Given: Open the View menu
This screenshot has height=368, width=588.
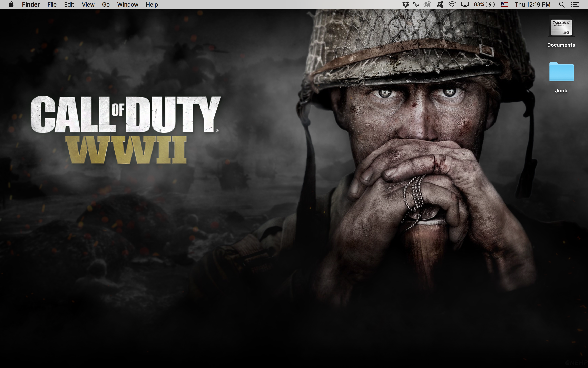Looking at the screenshot, I should click(88, 4).
